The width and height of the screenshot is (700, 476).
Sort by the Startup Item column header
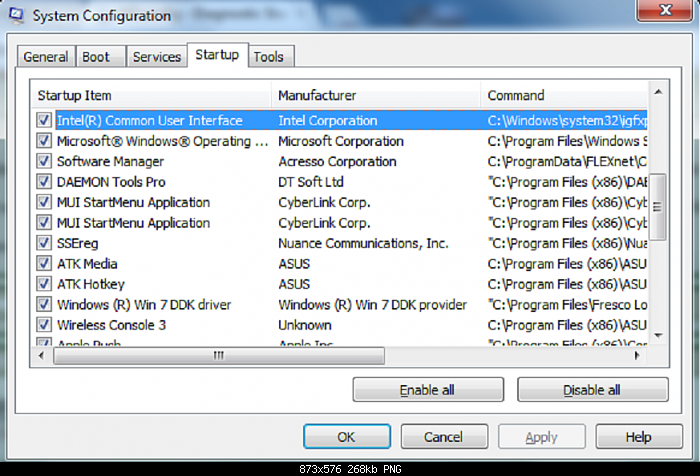(x=151, y=95)
